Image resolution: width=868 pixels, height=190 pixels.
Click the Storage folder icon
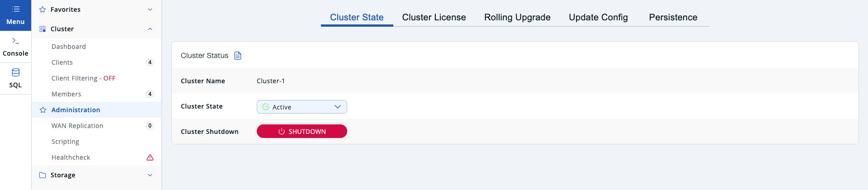(x=42, y=175)
